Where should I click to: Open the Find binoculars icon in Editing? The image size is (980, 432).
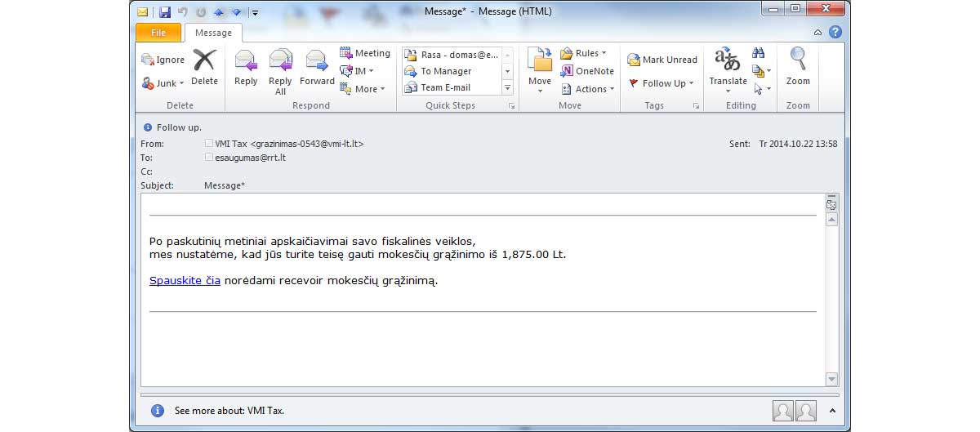tap(758, 53)
